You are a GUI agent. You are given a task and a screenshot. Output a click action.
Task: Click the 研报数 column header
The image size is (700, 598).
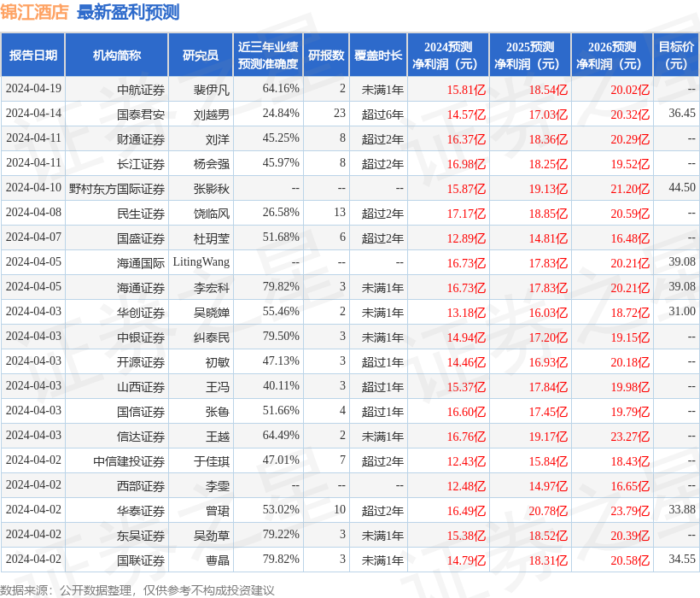[x=326, y=55]
